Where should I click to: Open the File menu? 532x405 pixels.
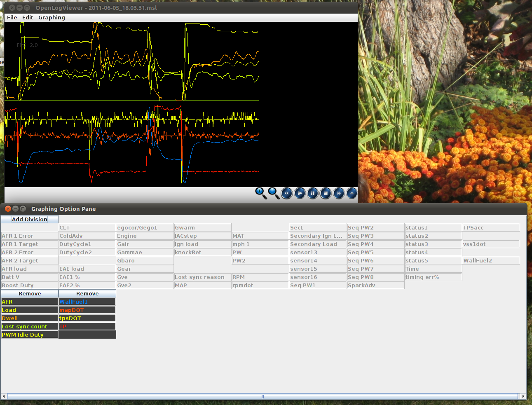(x=12, y=17)
